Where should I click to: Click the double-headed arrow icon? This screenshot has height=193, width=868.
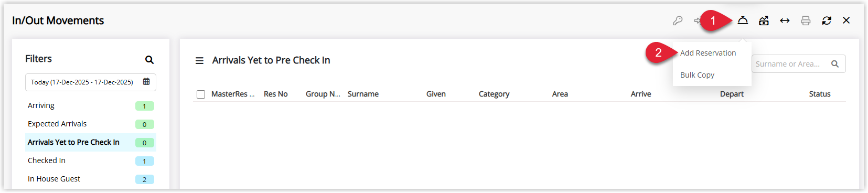(x=785, y=20)
